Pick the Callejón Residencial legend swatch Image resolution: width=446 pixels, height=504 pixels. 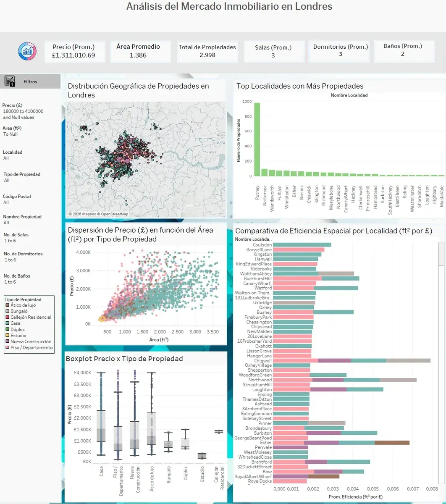point(7,318)
